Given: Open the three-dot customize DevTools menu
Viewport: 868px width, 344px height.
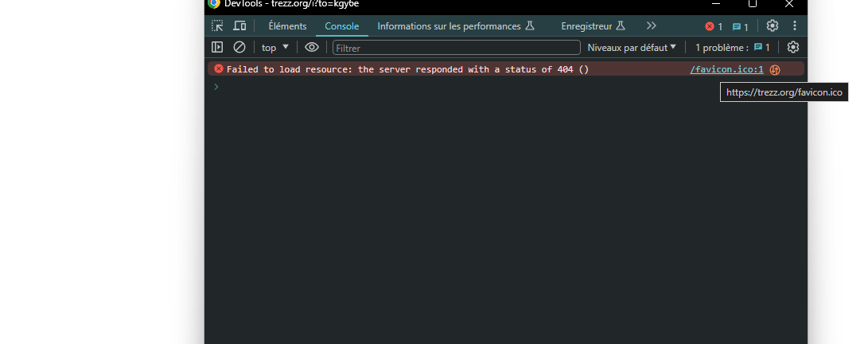Looking at the screenshot, I should click(x=795, y=25).
